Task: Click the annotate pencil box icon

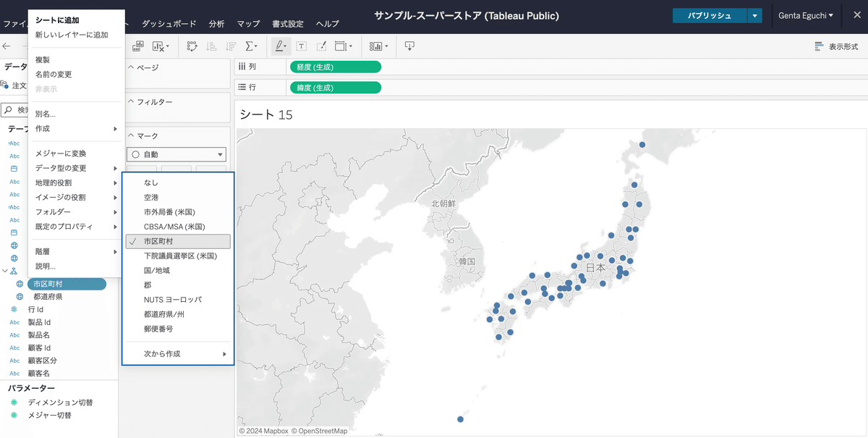Action: pyautogui.click(x=322, y=46)
